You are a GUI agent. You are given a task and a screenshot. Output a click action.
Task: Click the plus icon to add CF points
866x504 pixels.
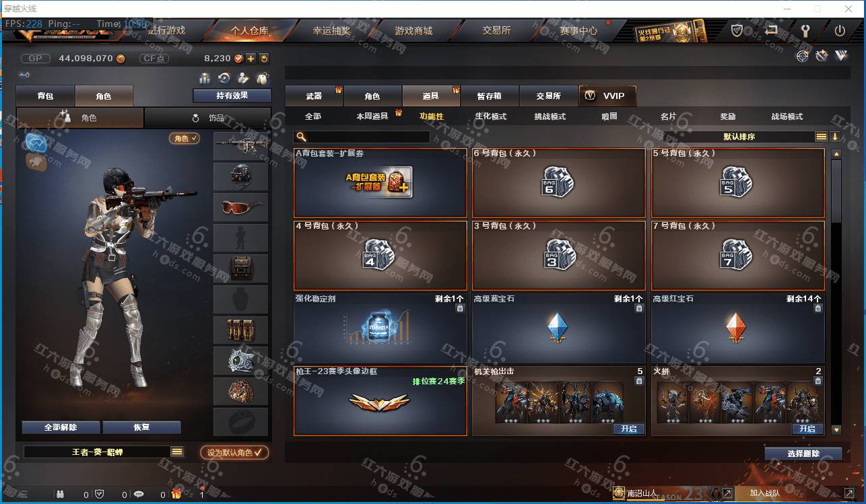[x=251, y=59]
